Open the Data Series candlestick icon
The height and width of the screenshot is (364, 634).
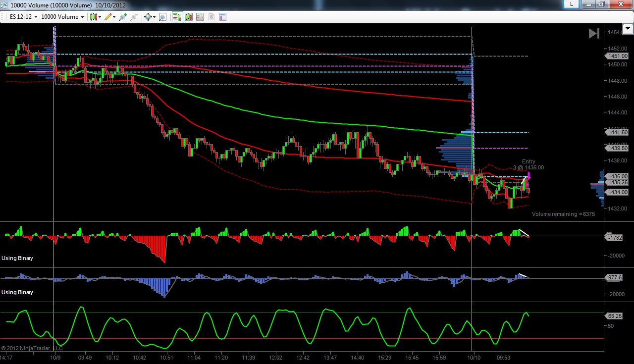(189, 17)
